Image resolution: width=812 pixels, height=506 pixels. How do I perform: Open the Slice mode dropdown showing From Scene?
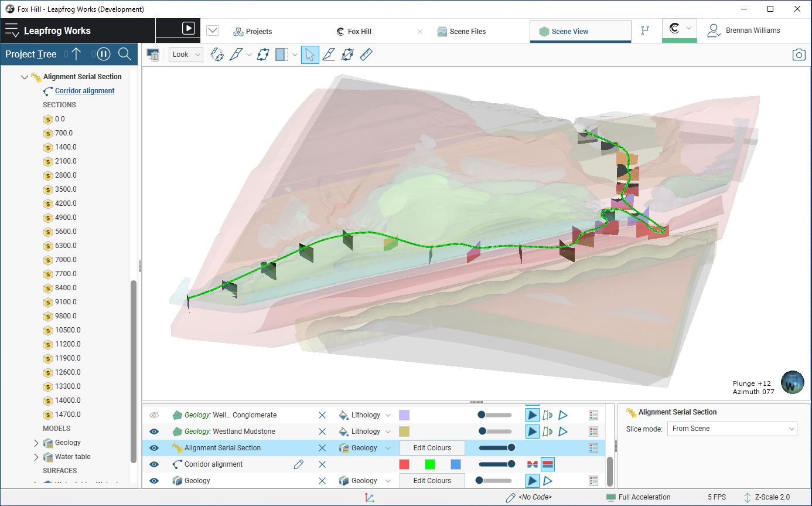(x=732, y=429)
